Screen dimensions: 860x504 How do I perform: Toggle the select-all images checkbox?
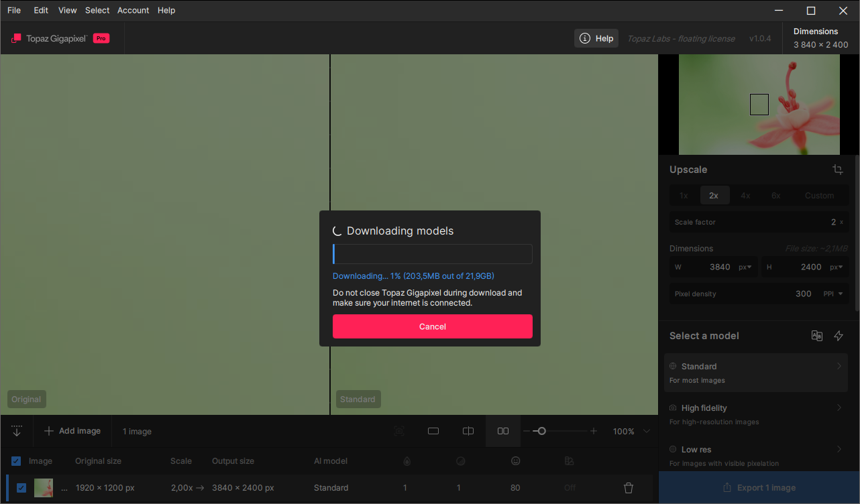click(16, 461)
